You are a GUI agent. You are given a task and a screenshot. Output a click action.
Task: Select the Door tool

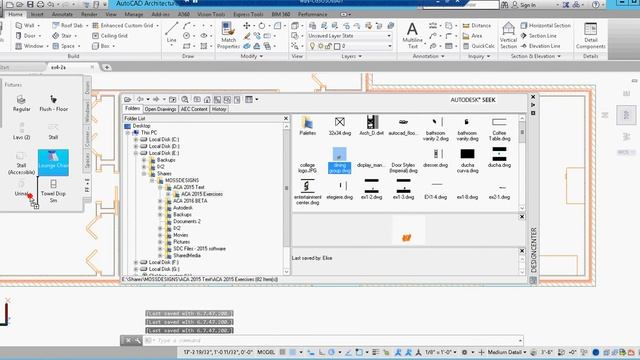point(26,36)
